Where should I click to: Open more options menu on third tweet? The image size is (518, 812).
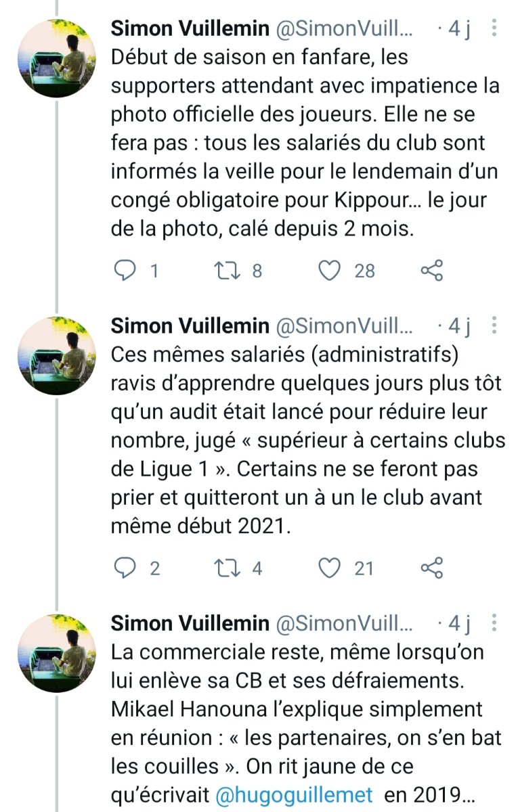point(495,623)
